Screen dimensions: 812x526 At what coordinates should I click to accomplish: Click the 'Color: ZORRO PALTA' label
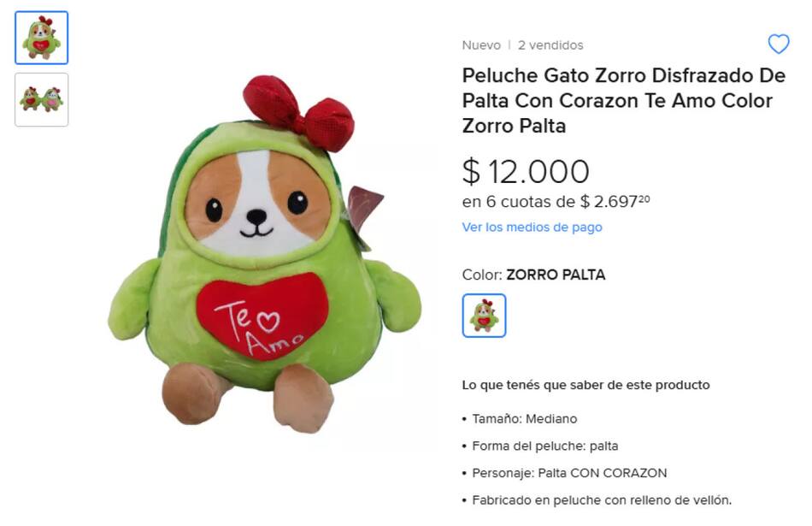tap(533, 275)
